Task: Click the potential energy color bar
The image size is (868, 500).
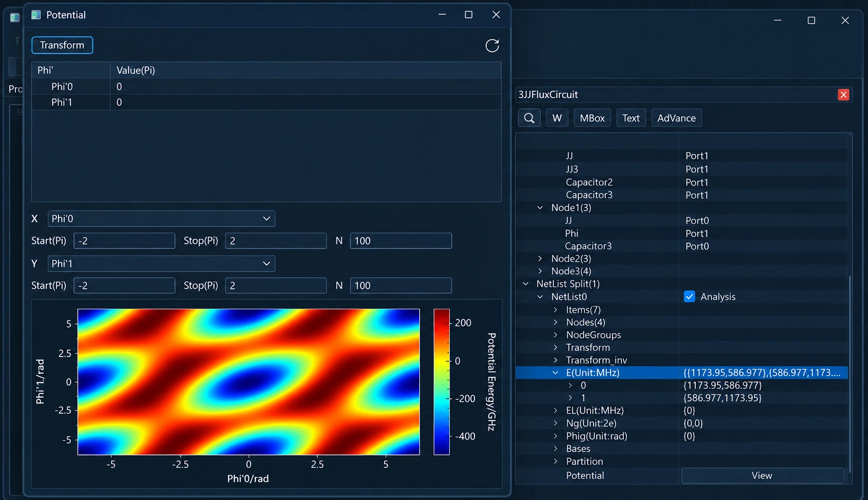Action: (441, 382)
